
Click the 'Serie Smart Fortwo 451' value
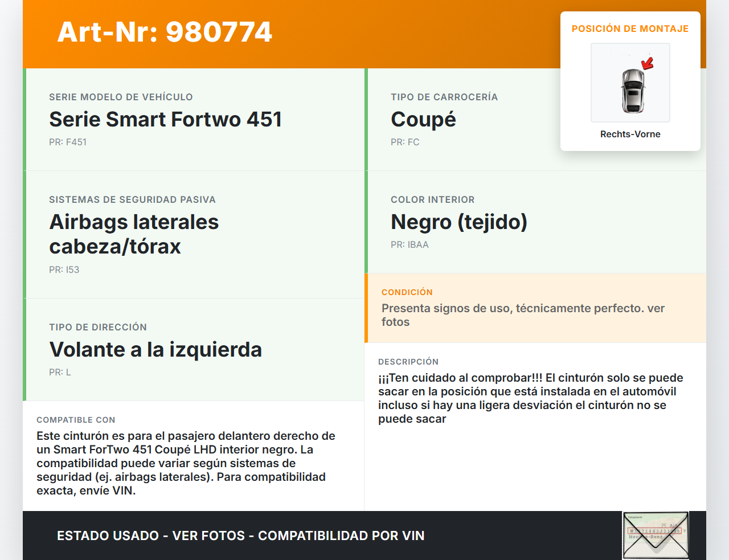[x=165, y=119]
